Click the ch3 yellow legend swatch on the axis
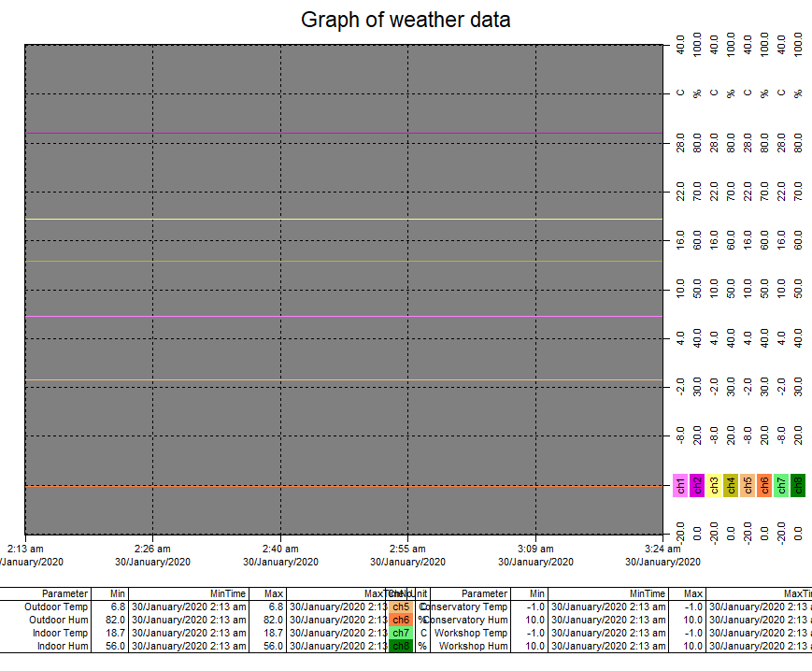 [x=714, y=485]
